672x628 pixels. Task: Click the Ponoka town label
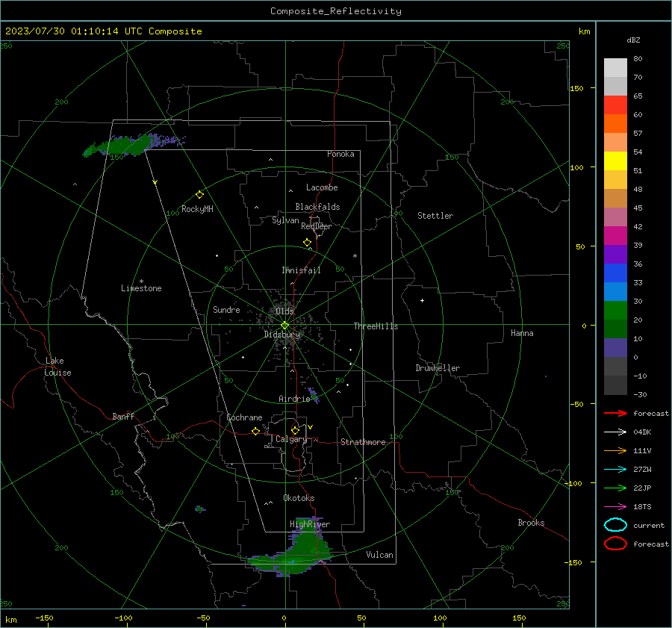(x=340, y=154)
